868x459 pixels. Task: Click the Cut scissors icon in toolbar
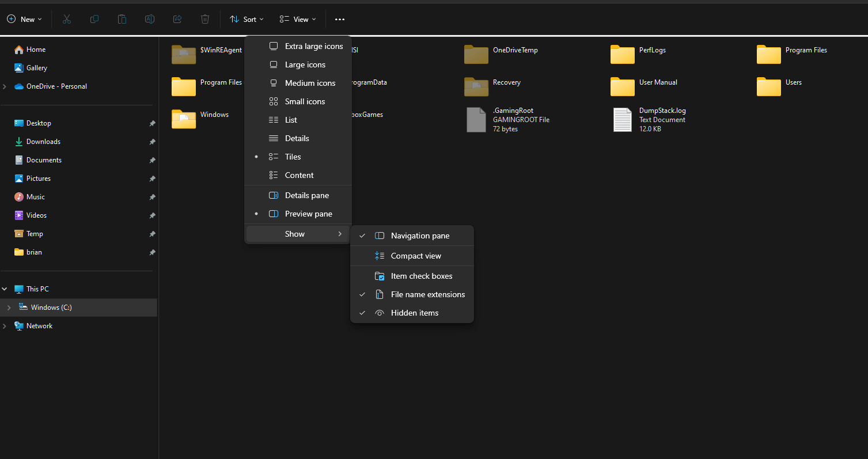click(67, 19)
